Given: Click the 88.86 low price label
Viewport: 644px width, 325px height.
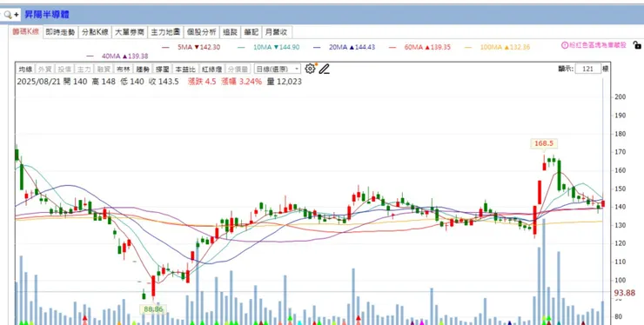Looking at the screenshot, I should pyautogui.click(x=153, y=309).
